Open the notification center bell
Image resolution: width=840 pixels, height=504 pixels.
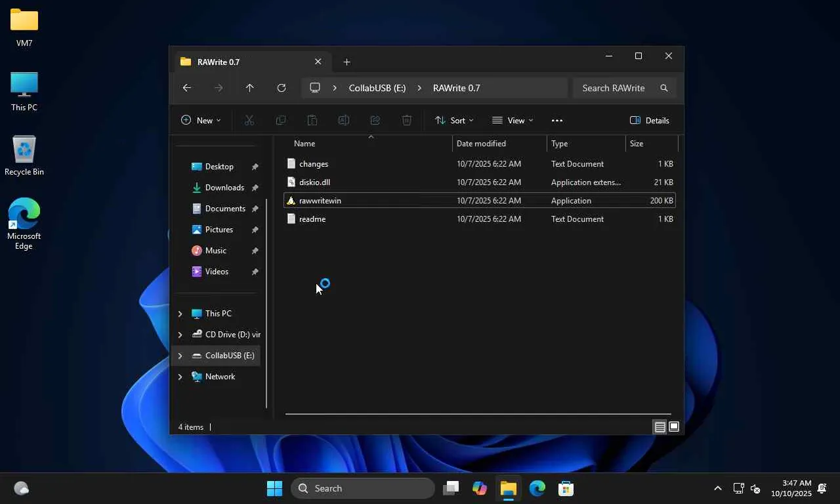coord(822,488)
